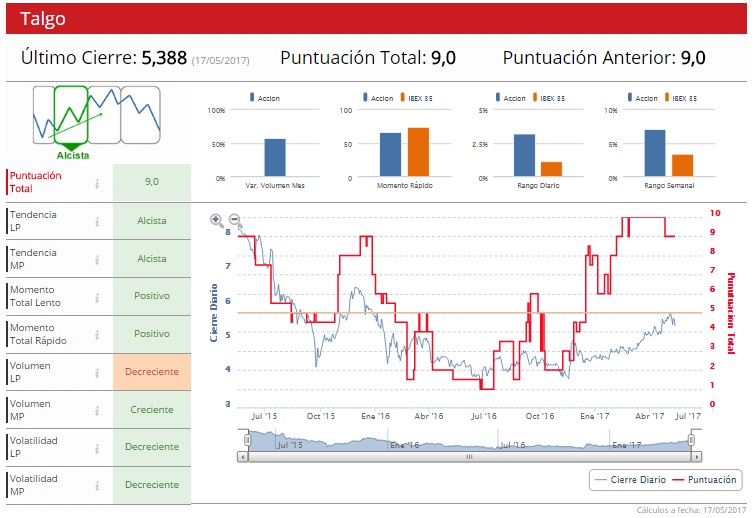The image size is (754, 518).
Task: Toggle Cierre Diario series in chart legend
Action: (630, 480)
